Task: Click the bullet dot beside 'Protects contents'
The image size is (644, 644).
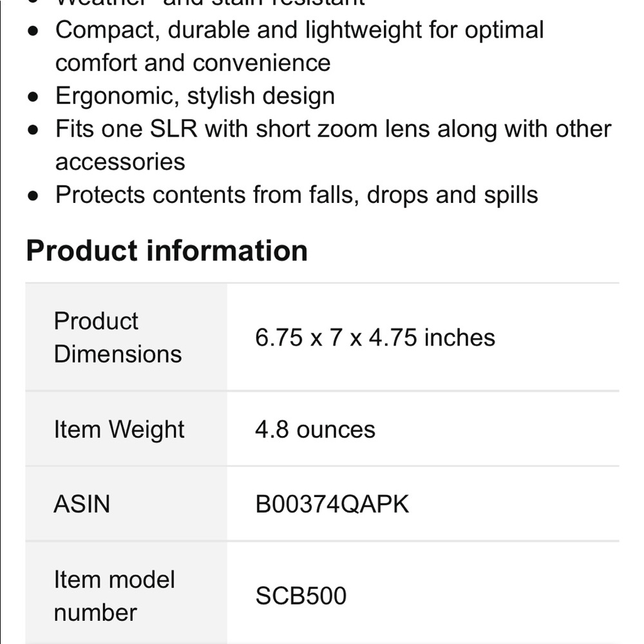Action: (34, 196)
